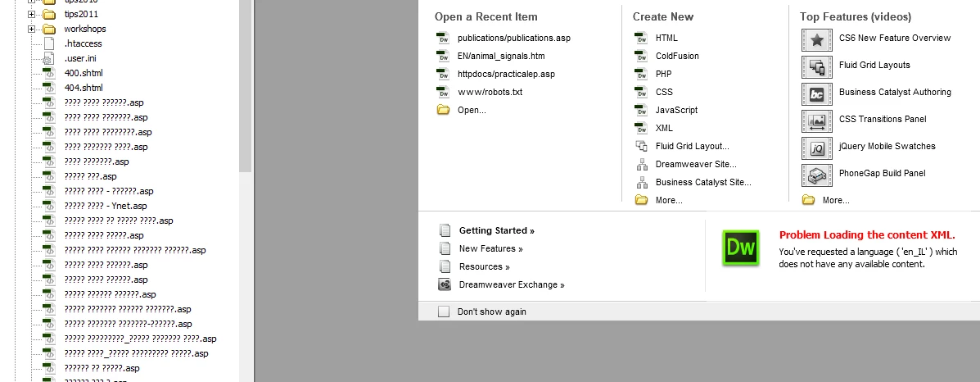Click the Dreamweaver Exchange icon

pyautogui.click(x=445, y=285)
